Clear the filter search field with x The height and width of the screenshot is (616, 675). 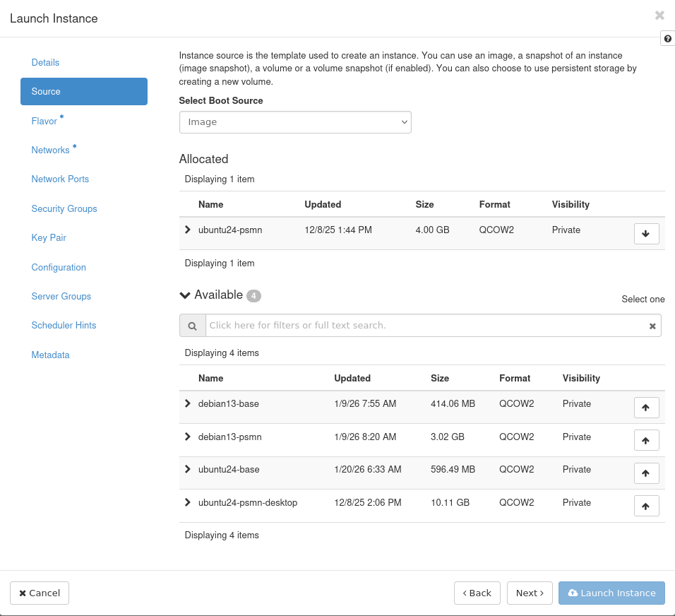point(652,326)
